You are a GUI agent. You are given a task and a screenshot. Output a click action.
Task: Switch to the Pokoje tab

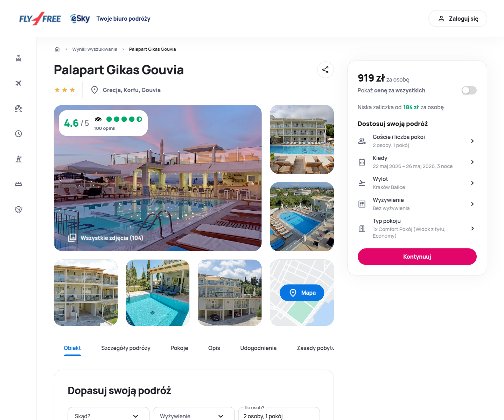[x=179, y=348]
